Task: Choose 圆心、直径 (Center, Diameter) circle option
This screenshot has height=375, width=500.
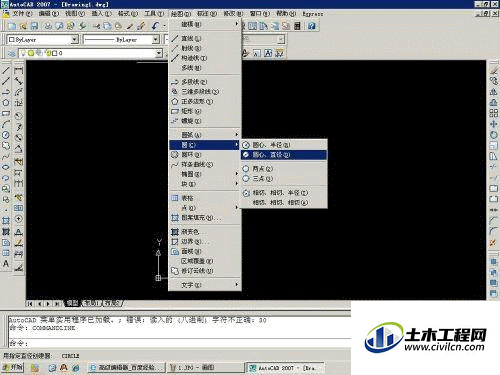Action: click(284, 155)
